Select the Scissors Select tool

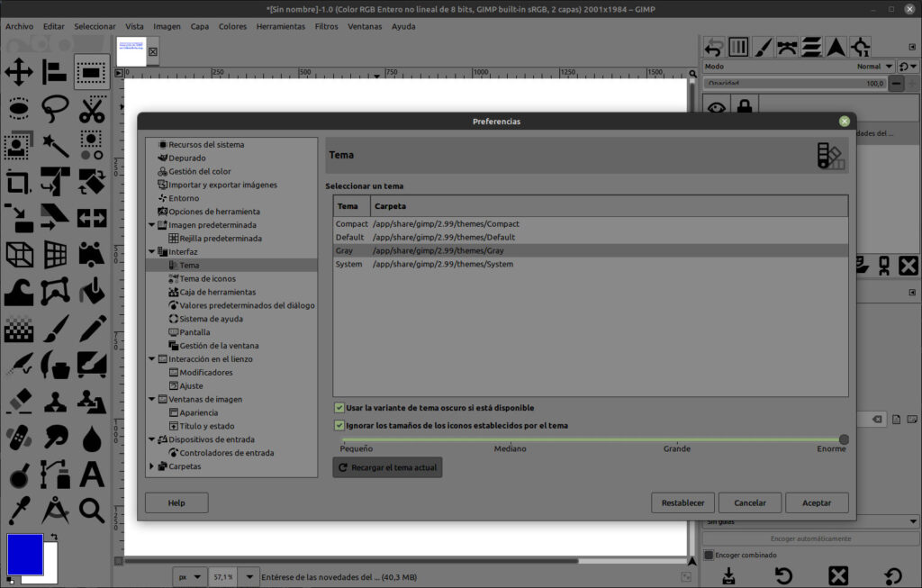coord(92,109)
